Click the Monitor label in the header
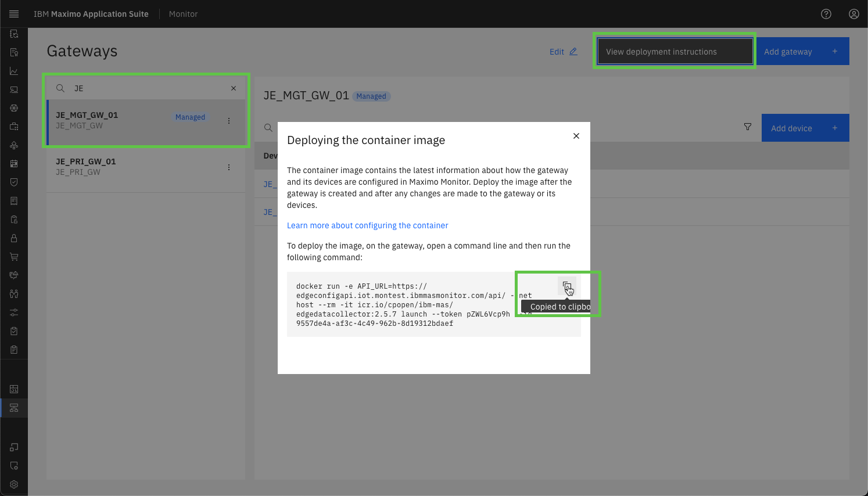Image resolution: width=868 pixels, height=496 pixels. pos(183,14)
